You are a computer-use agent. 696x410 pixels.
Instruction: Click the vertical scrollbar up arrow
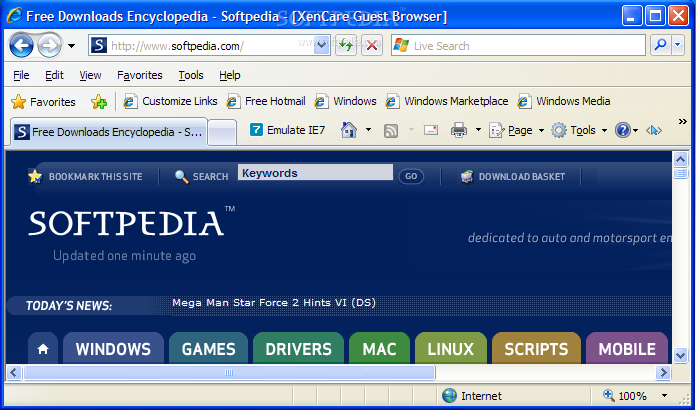point(680,159)
